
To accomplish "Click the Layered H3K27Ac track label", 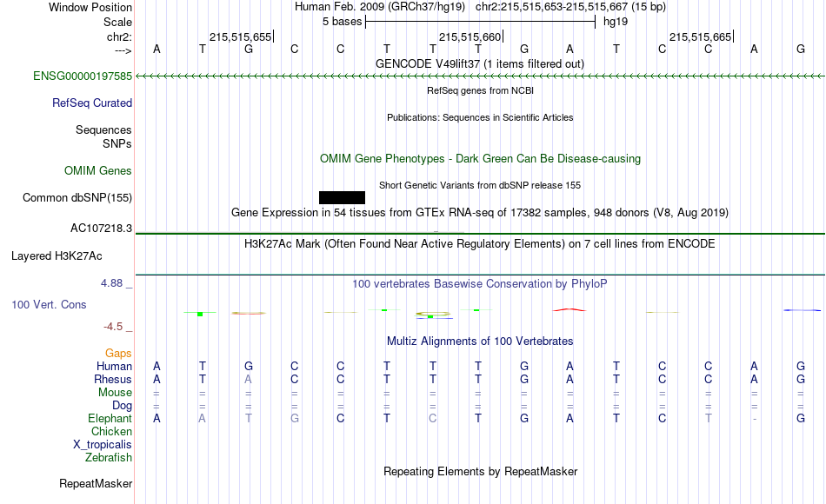I will coord(57,256).
